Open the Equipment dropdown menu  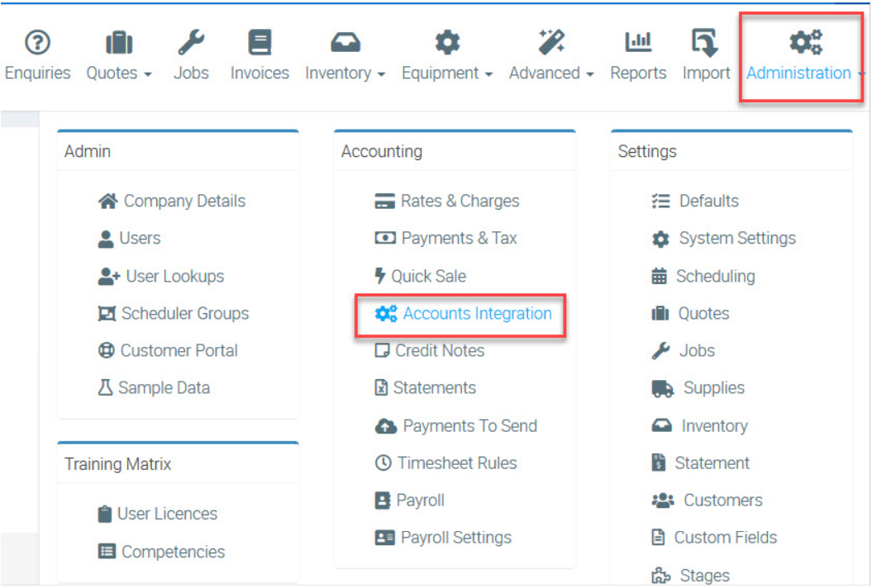point(447,73)
